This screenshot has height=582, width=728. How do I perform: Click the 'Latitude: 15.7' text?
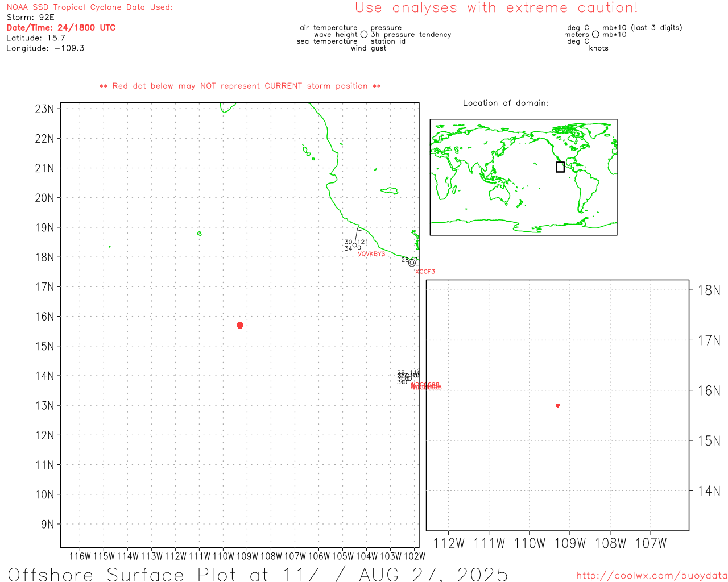(x=36, y=38)
